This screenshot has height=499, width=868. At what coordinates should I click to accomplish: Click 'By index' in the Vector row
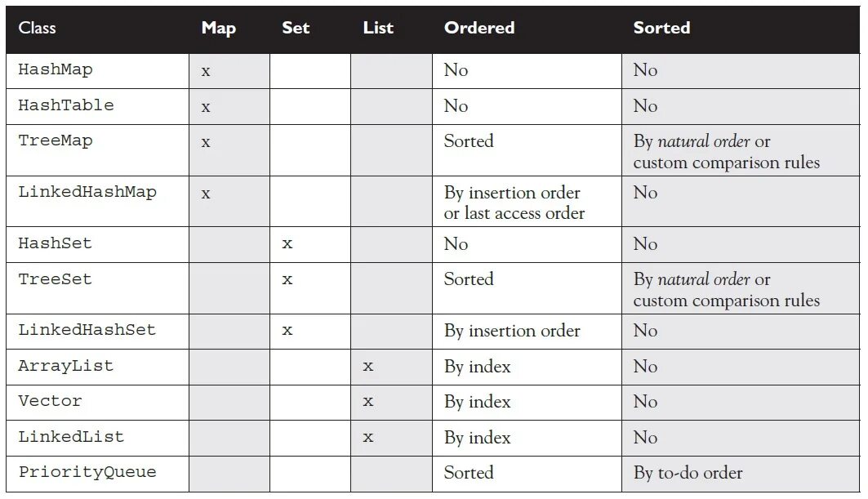pyautogui.click(x=478, y=402)
